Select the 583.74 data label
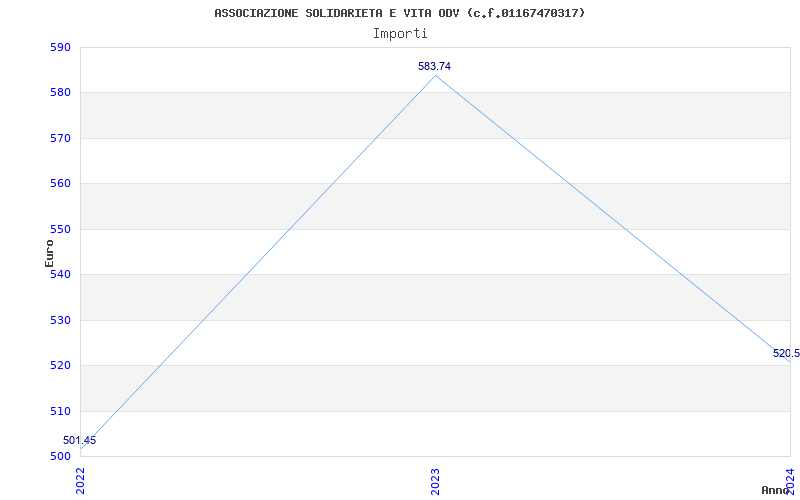 434,66
